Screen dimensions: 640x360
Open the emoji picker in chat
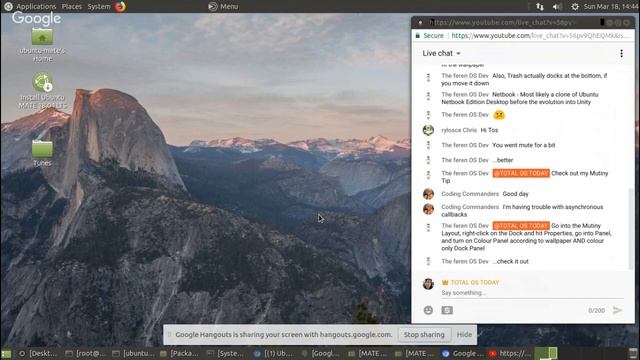coord(428,310)
